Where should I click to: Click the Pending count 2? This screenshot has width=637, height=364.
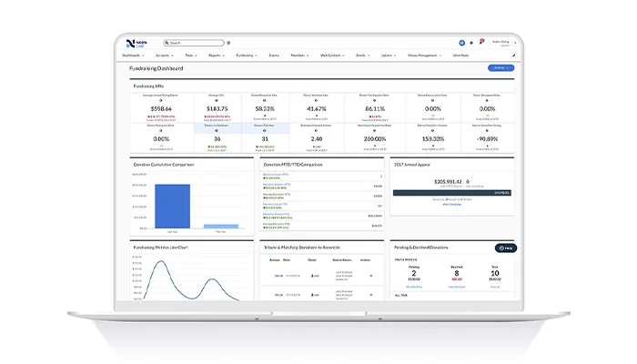click(413, 273)
